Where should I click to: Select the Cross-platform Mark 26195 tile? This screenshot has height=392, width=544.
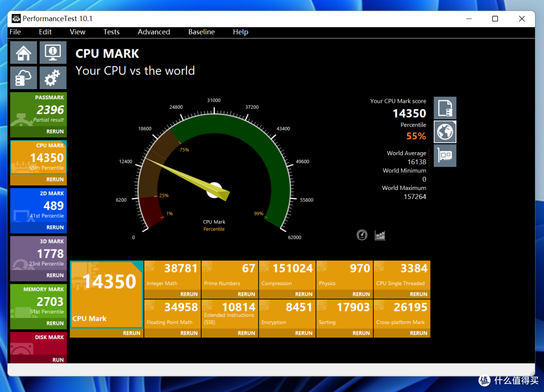(x=402, y=314)
